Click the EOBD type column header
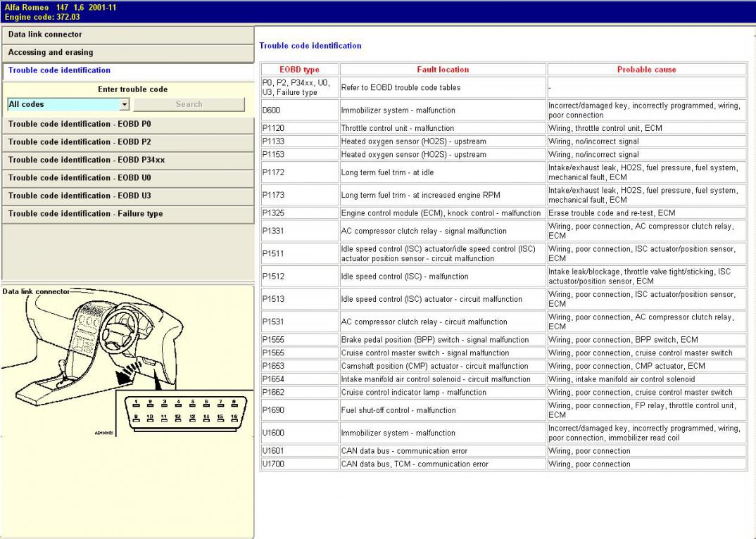 click(x=299, y=70)
